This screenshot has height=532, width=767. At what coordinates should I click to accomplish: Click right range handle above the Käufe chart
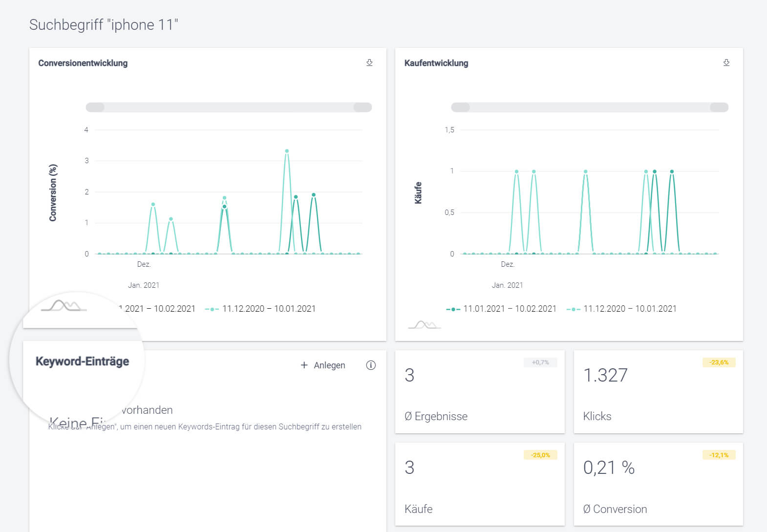tap(719, 107)
